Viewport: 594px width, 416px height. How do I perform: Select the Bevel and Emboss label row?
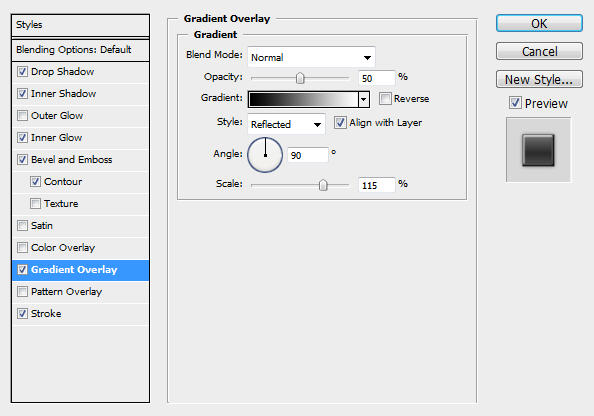pos(80,160)
